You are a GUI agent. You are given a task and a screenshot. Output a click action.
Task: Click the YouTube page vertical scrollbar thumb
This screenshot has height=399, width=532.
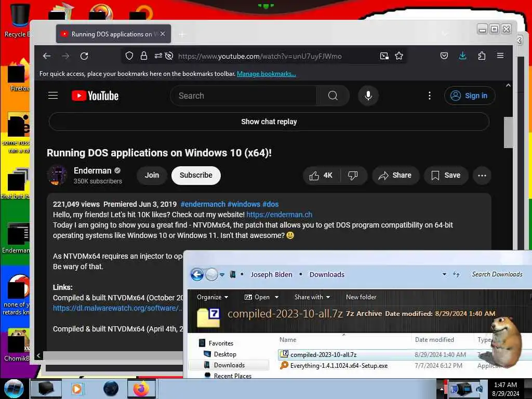(x=508, y=132)
